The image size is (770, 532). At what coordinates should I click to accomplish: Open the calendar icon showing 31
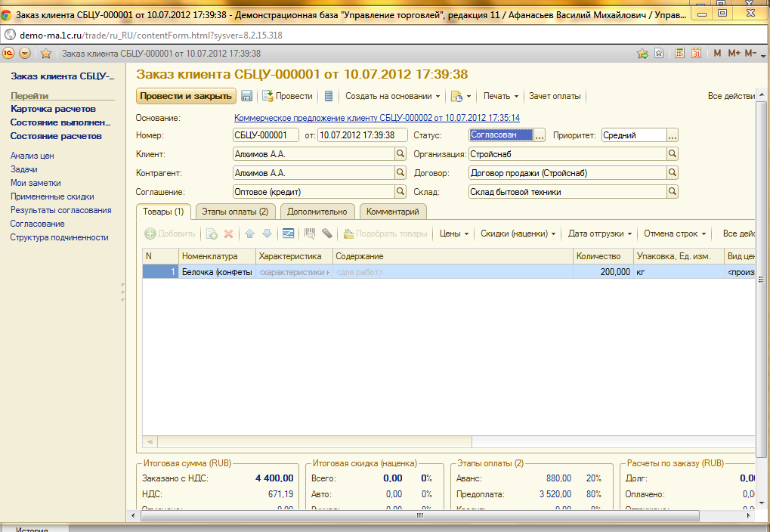pos(697,53)
